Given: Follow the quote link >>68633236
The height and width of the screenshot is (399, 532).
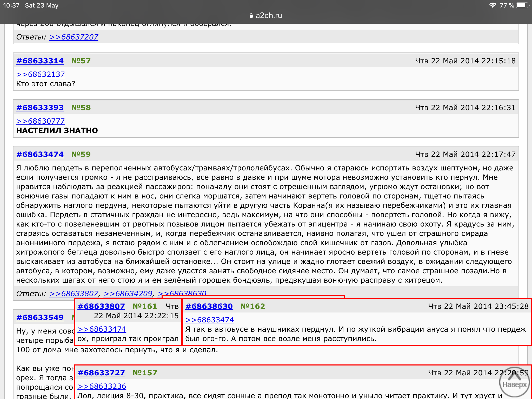Looking at the screenshot, I should [x=102, y=386].
